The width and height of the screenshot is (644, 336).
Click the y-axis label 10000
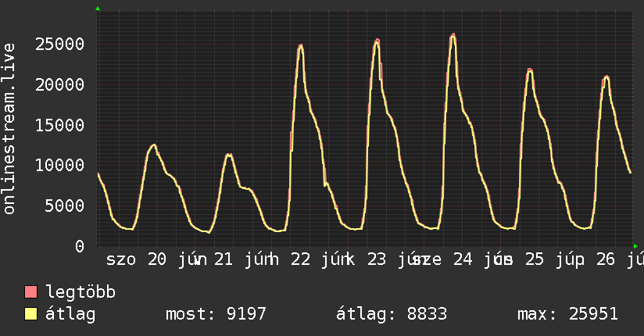coord(59,166)
